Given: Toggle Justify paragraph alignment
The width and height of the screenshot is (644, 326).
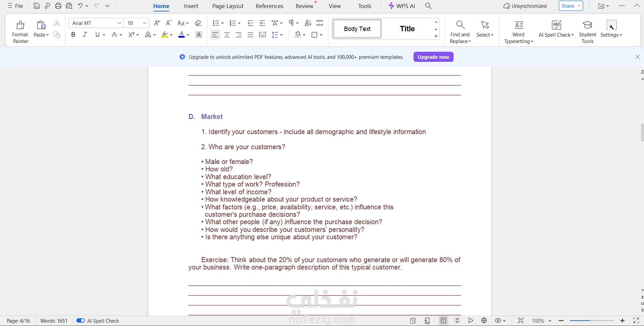Looking at the screenshot, I should click(250, 35).
